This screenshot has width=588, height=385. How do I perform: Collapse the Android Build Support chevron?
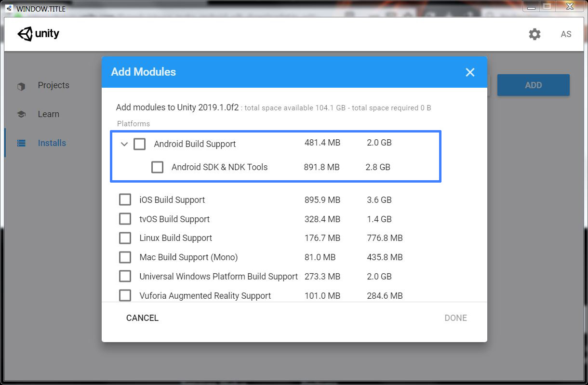pos(124,144)
